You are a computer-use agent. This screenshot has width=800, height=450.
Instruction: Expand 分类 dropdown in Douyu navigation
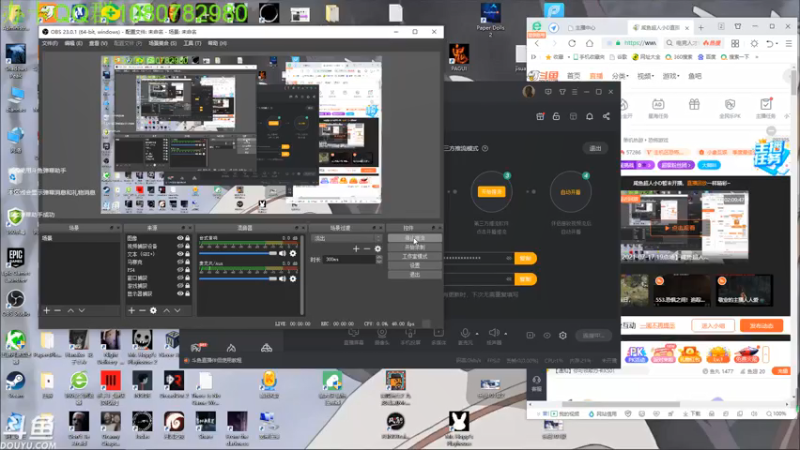point(620,76)
